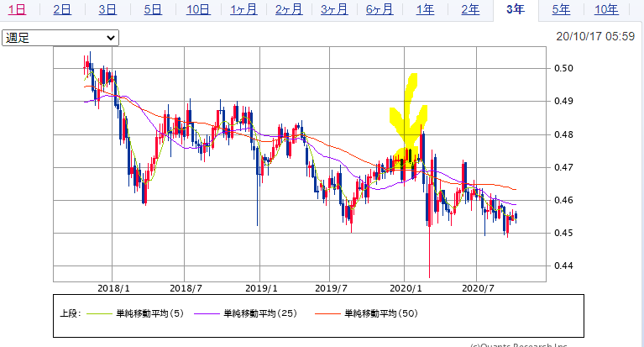Click the 2020/1 date axis label

pyautogui.click(x=406, y=288)
